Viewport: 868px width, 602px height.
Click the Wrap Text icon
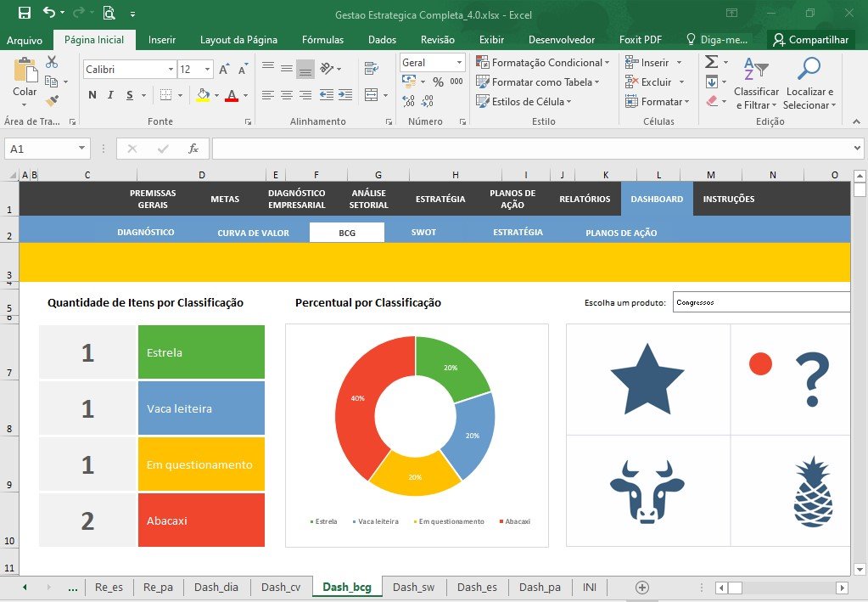[x=372, y=69]
